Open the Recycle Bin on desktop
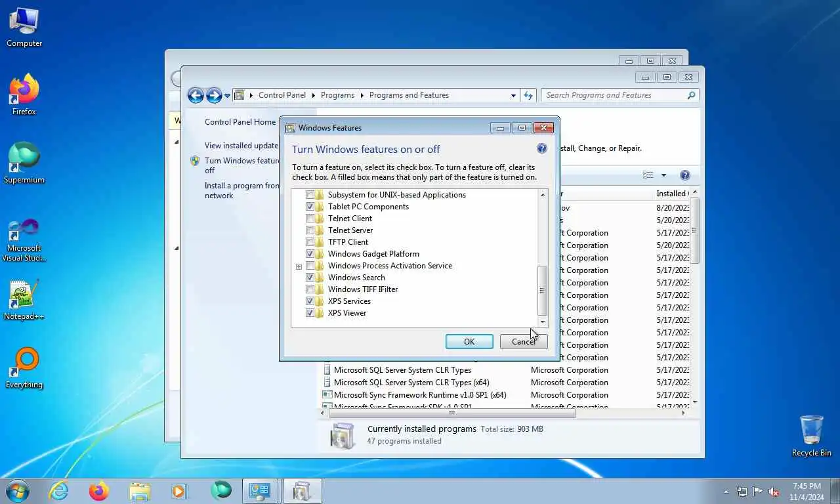The image size is (840, 504). (812, 436)
